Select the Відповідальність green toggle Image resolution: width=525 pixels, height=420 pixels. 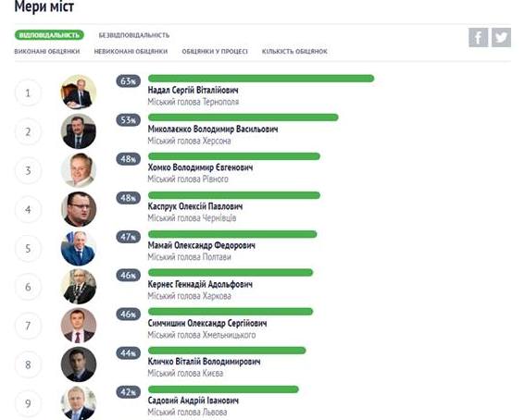click(x=49, y=35)
